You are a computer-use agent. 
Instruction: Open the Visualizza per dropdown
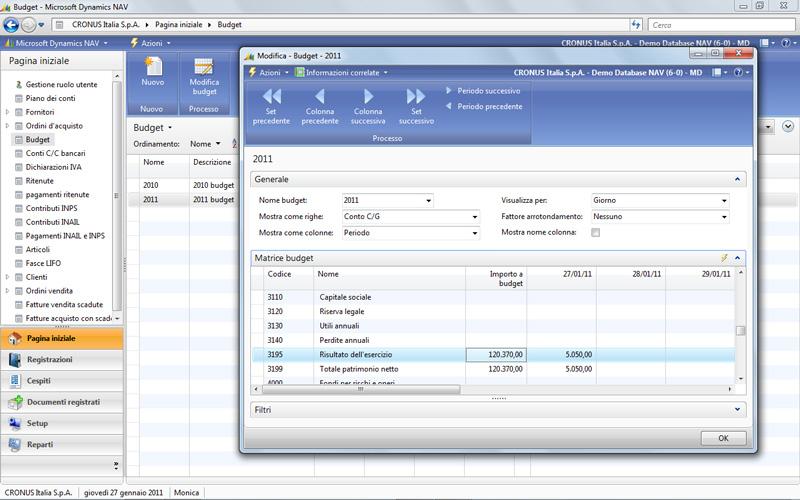coord(724,201)
